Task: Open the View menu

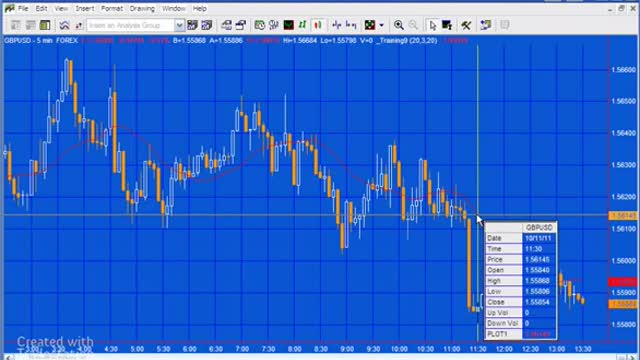Action: coord(61,9)
